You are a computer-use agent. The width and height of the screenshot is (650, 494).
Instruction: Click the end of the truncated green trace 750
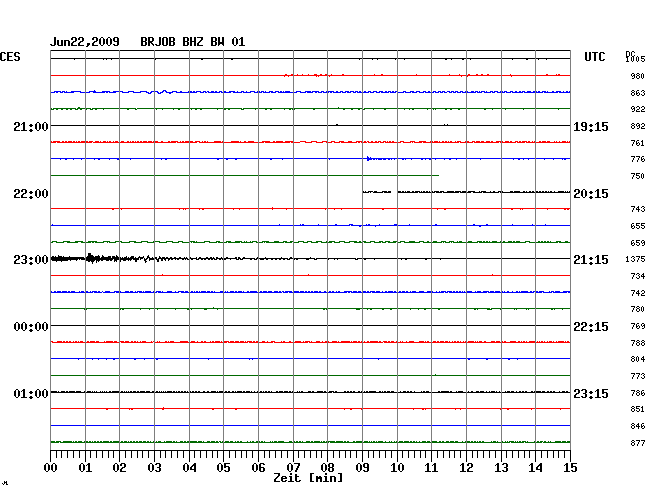point(438,175)
